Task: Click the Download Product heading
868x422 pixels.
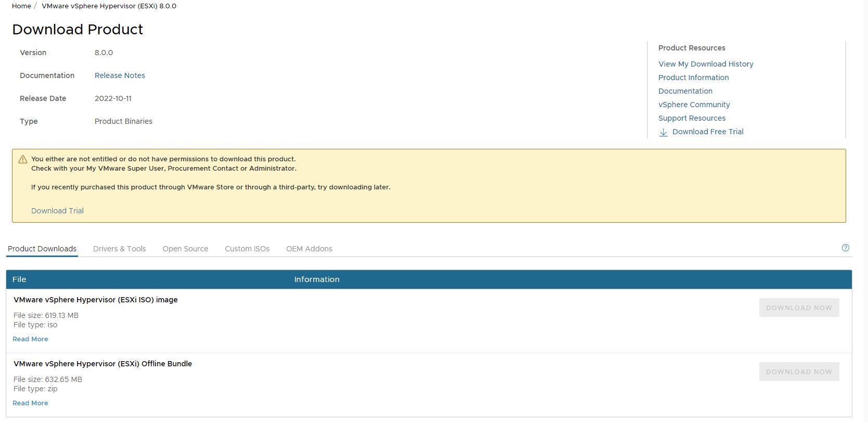Action: pyautogui.click(x=78, y=29)
